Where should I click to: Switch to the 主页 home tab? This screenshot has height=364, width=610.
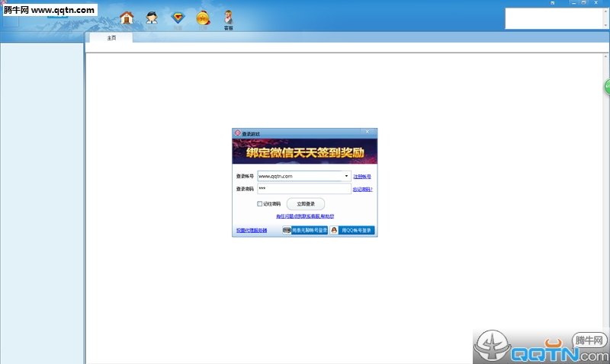[x=111, y=37]
